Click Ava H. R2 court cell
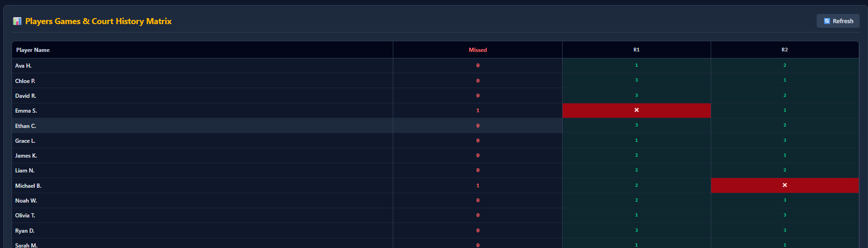The height and width of the screenshot is (248, 868). pos(785,65)
